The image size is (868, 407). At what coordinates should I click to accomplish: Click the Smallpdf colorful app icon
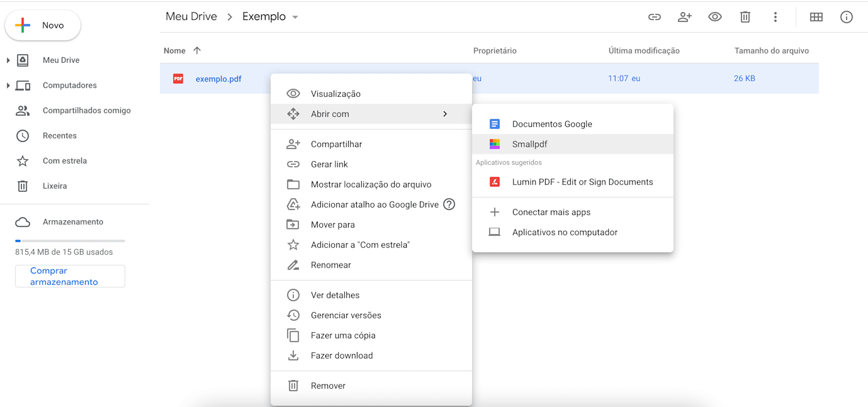[x=495, y=144]
